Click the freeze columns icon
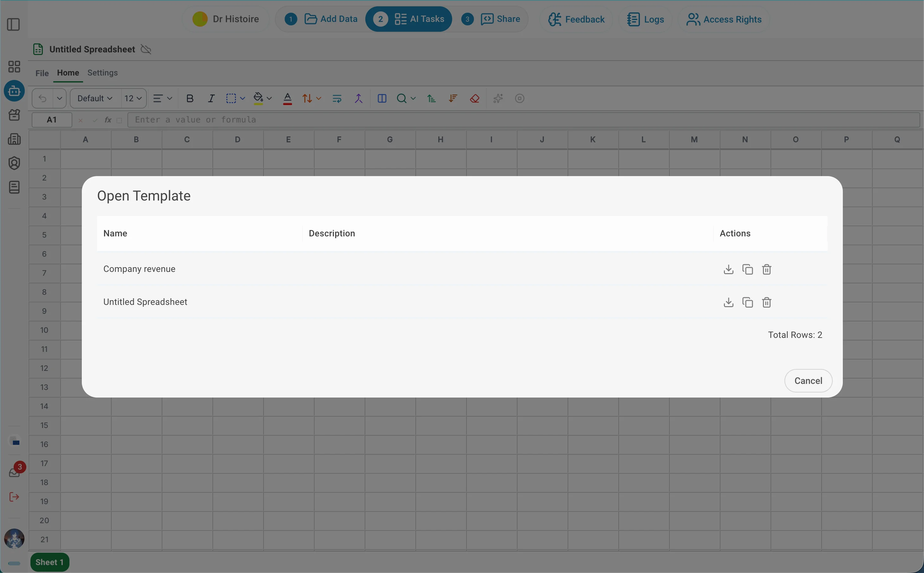Image resolution: width=924 pixels, height=573 pixels. pos(382,99)
